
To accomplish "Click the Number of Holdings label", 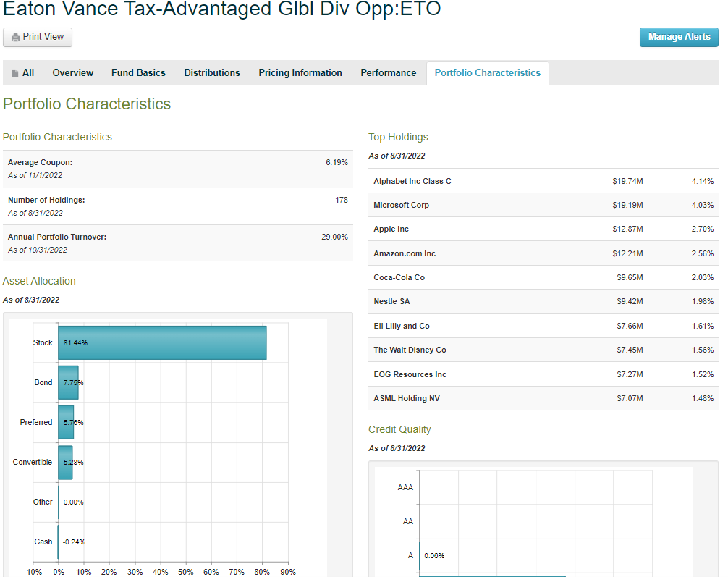I will tap(46, 200).
